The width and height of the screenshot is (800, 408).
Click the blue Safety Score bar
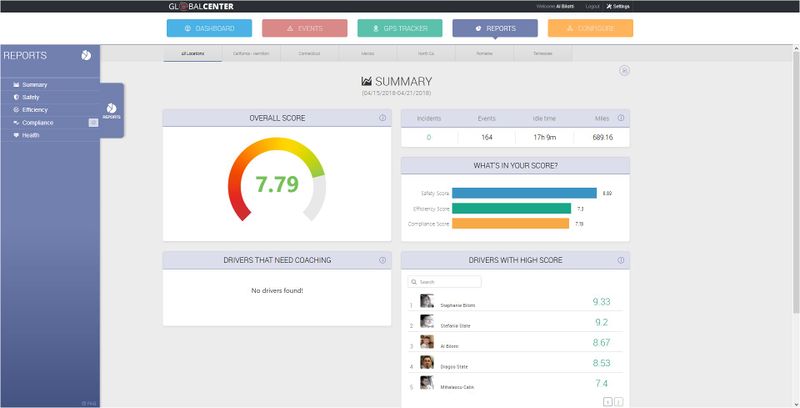click(525, 193)
